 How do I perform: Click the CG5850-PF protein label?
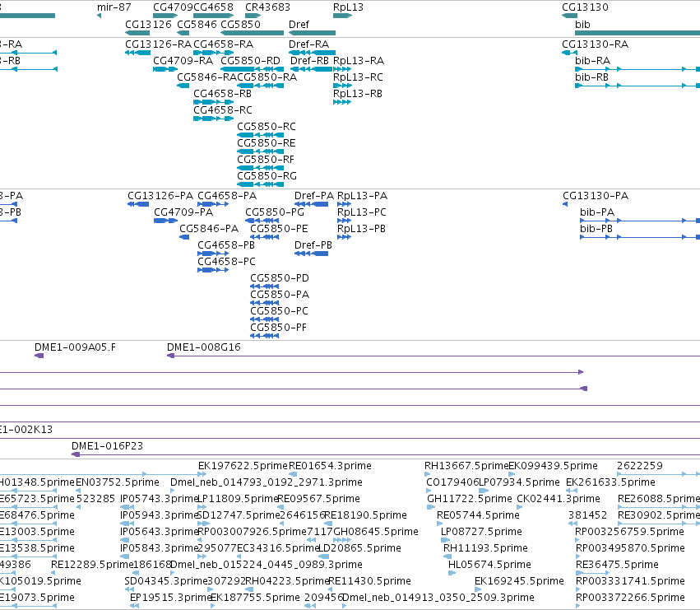click(x=279, y=328)
